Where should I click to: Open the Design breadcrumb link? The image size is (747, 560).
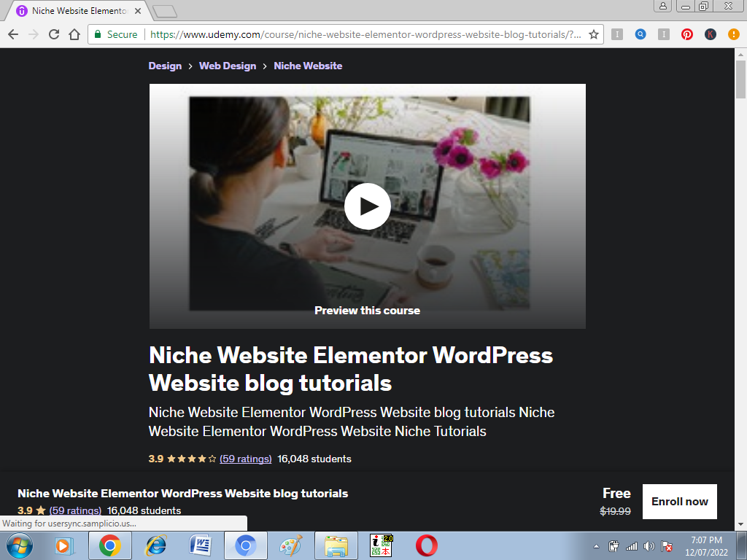(x=165, y=66)
